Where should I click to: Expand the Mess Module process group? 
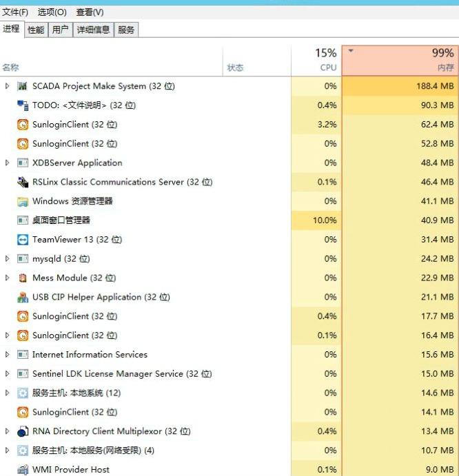click(x=8, y=278)
